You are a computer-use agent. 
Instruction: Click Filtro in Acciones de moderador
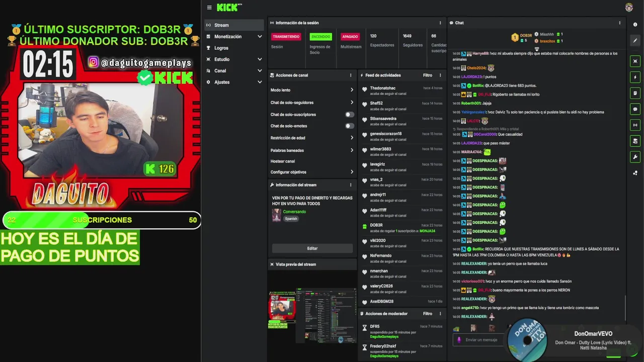(x=428, y=314)
